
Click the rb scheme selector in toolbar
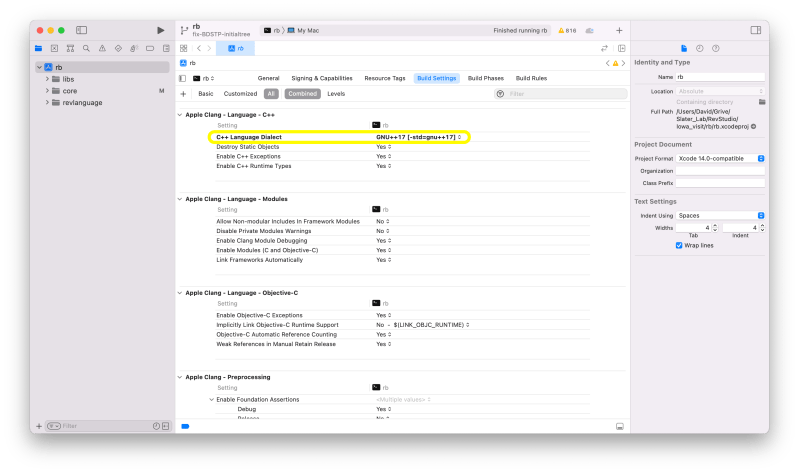pos(272,31)
